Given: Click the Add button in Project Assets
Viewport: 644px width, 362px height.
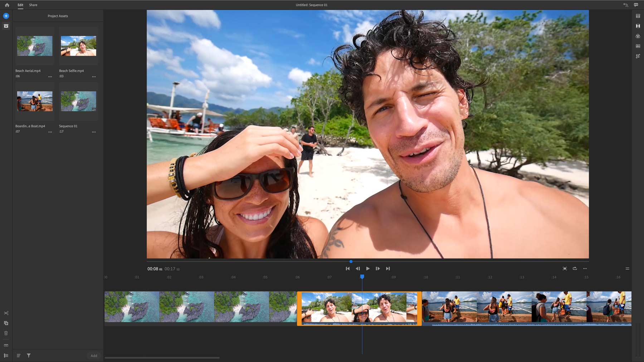Looking at the screenshot, I should pos(94,356).
